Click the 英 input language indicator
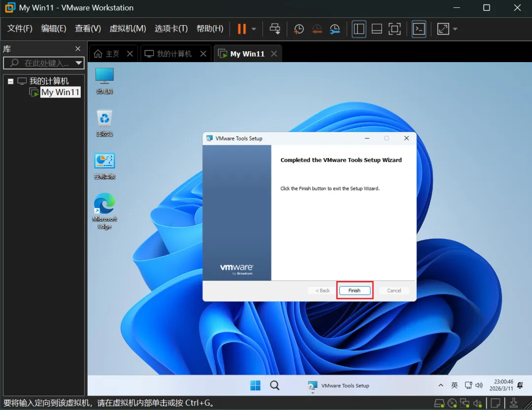 (x=454, y=385)
